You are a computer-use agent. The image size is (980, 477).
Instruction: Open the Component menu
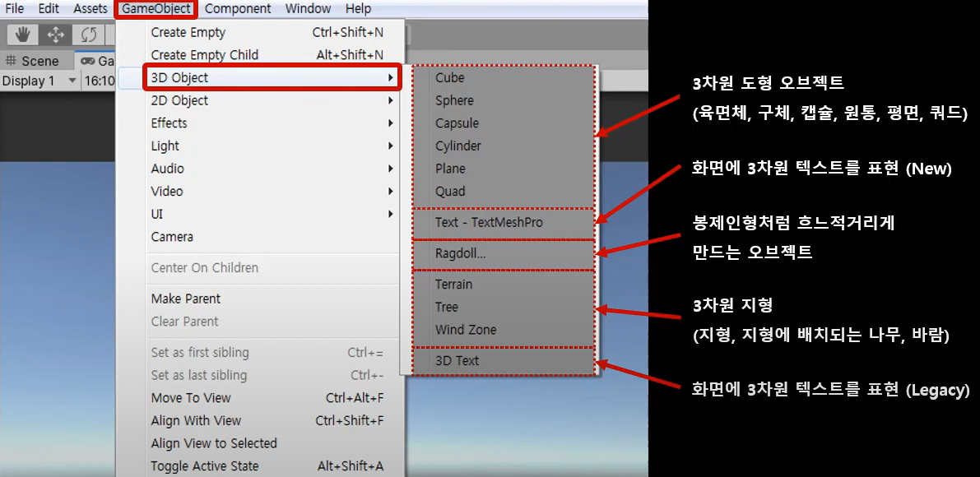coord(238,9)
